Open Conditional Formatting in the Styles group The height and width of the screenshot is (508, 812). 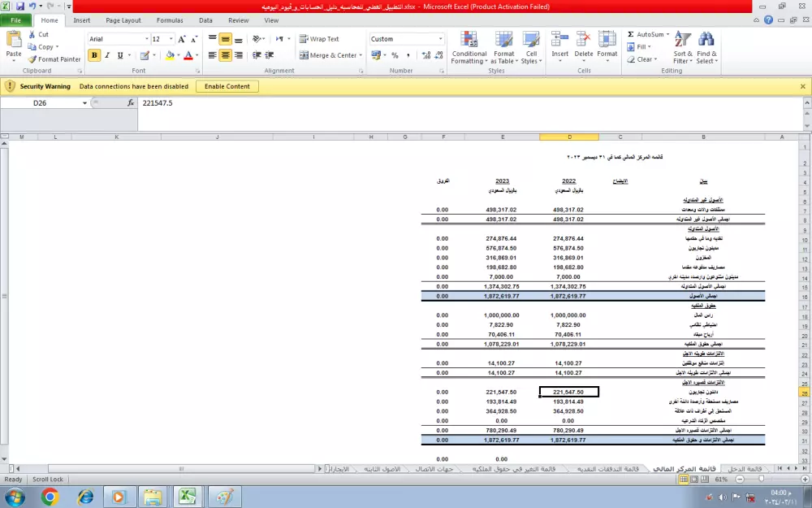469,47
